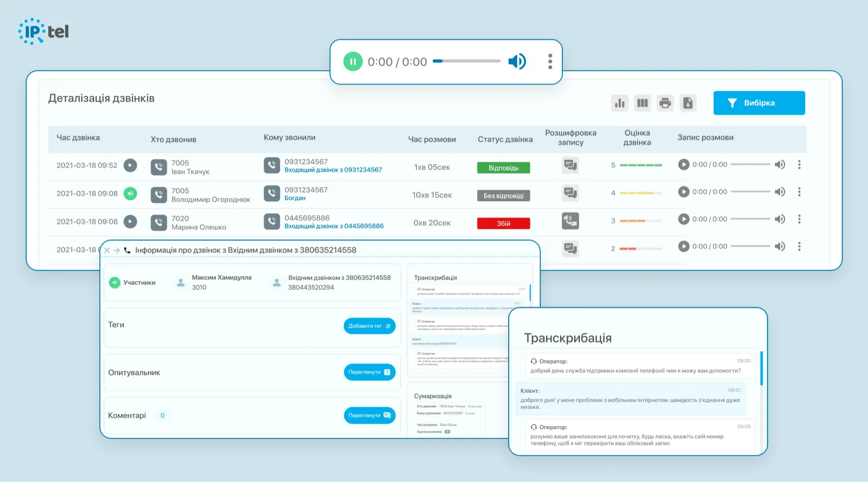
Task: Download the call details file
Action: point(688,103)
